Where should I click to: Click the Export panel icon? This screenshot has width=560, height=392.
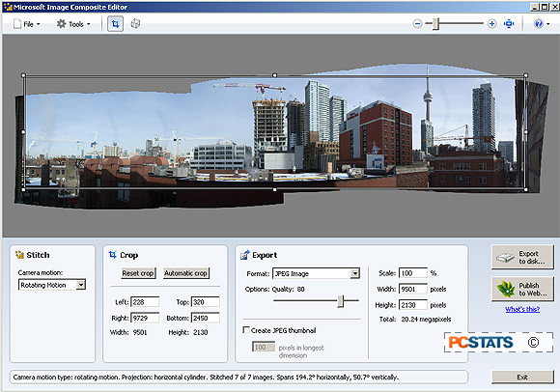(x=244, y=255)
